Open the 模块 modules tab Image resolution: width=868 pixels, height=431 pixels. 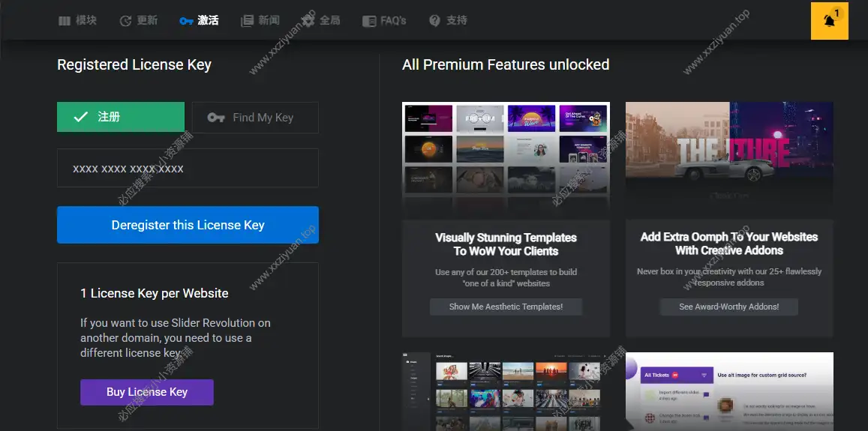[x=77, y=21]
